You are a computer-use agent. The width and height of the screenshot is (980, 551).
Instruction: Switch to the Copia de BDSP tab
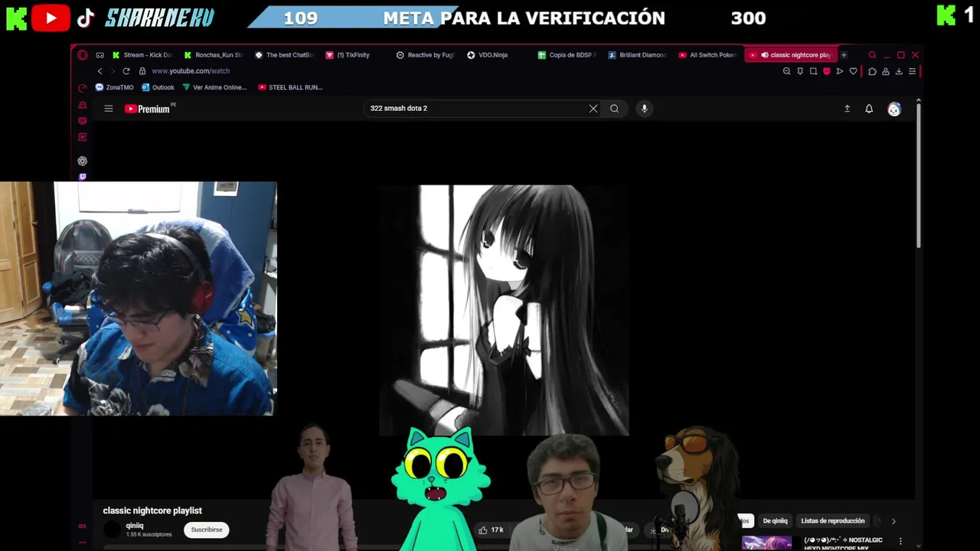point(567,55)
